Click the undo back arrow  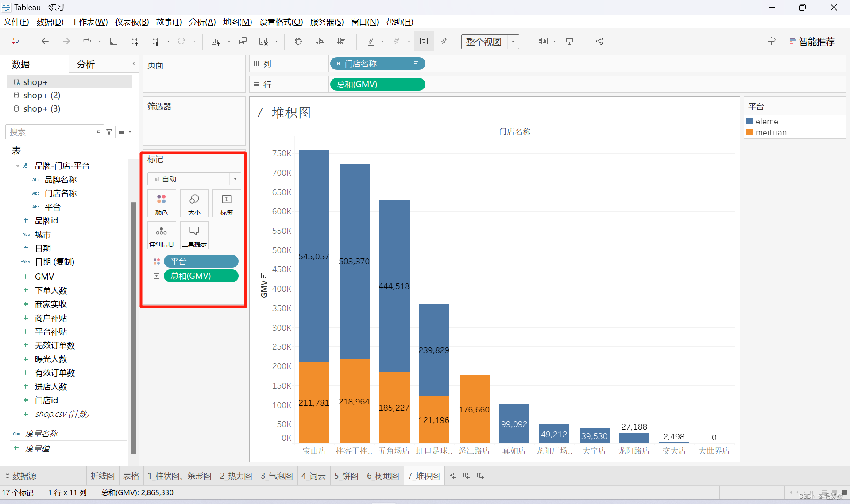(45, 41)
